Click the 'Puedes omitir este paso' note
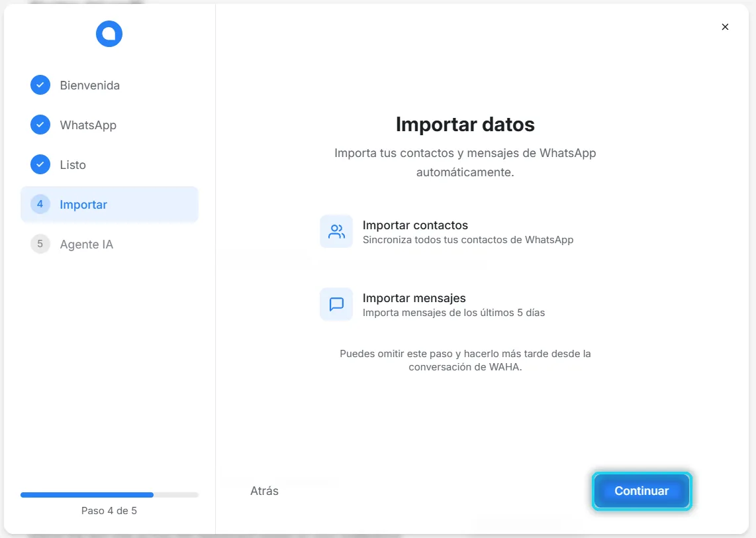Viewport: 756px width, 538px height. tap(465, 360)
